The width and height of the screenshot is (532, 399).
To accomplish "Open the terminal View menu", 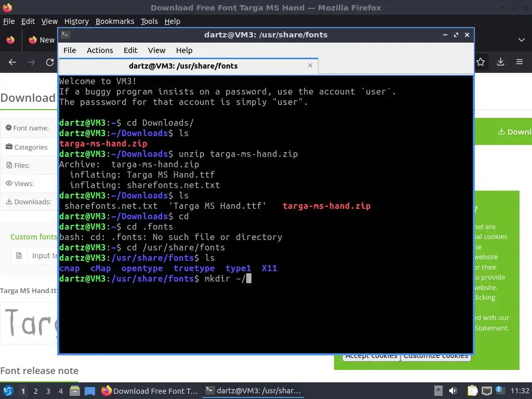I will click(x=156, y=50).
